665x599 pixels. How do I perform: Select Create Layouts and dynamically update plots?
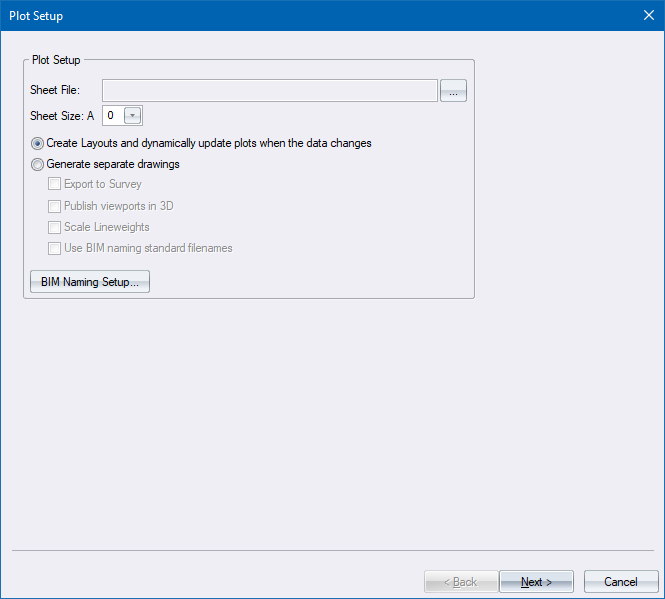[38, 143]
